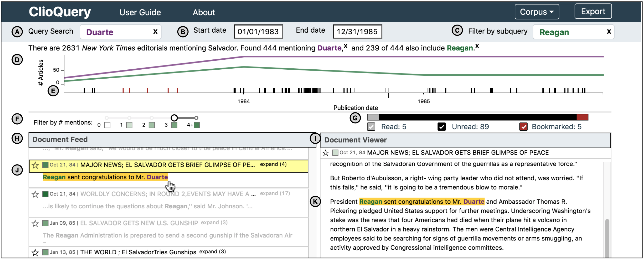Screen dimensions: 644x259
Task: Click the Start date input field
Action: tap(258, 32)
